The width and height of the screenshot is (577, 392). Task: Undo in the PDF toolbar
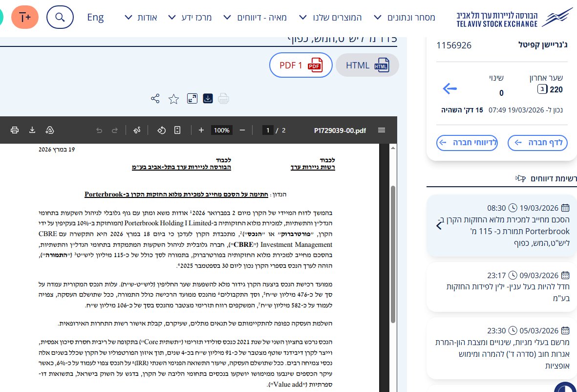[99, 131]
